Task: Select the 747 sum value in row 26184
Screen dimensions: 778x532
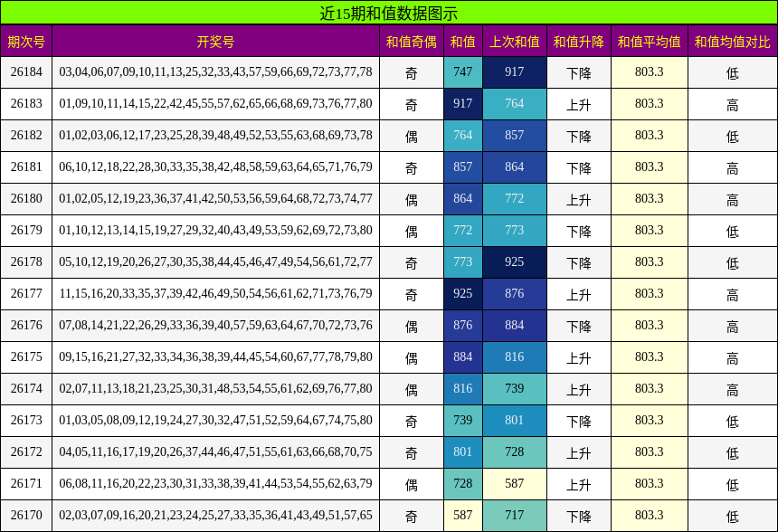Action: click(x=463, y=72)
